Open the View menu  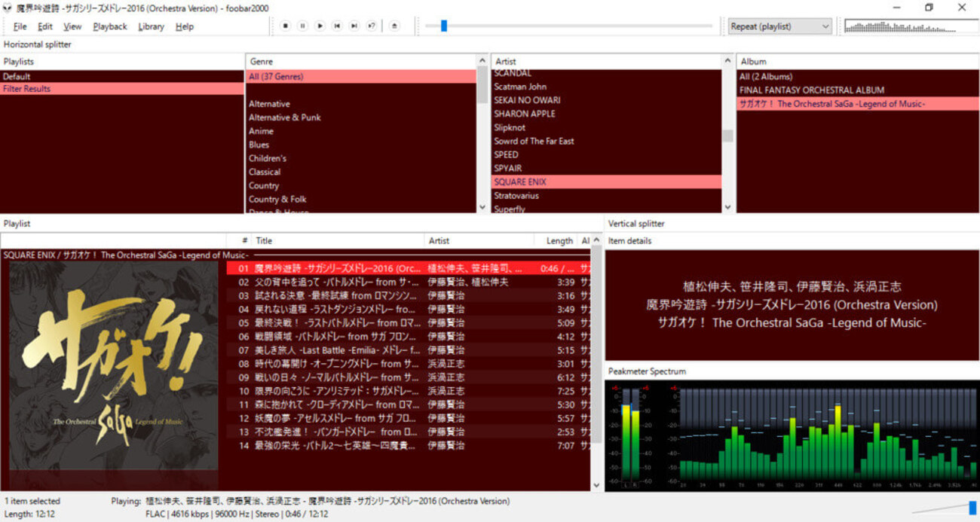pyautogui.click(x=72, y=26)
